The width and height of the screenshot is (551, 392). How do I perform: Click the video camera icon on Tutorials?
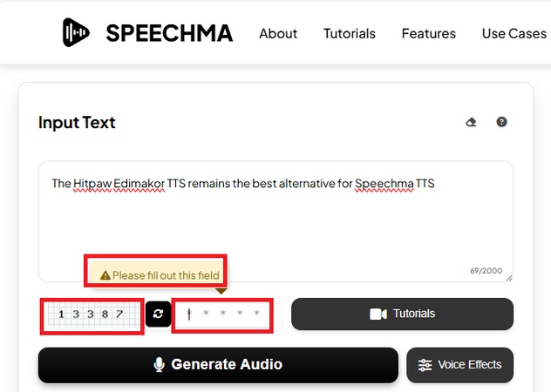(x=378, y=314)
